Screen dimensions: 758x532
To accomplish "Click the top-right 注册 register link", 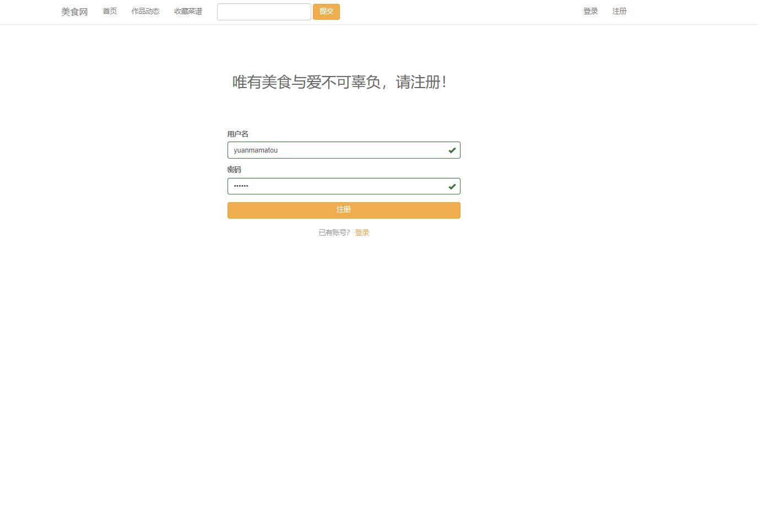I will (619, 11).
